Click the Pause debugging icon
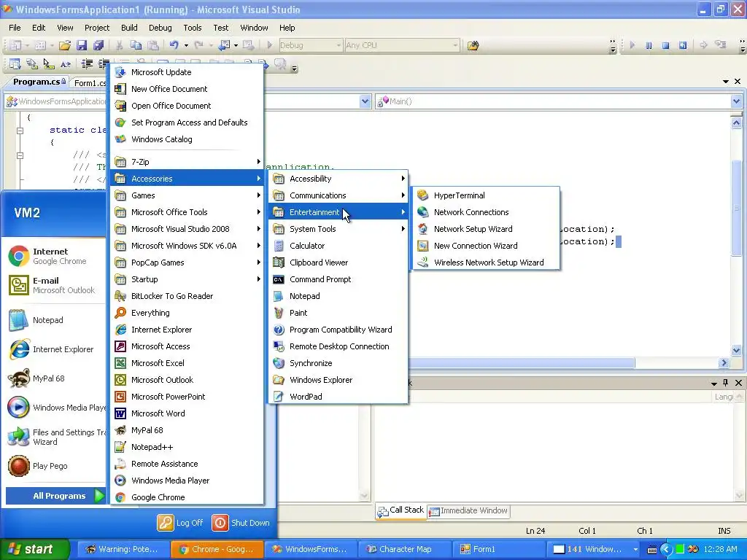This screenshot has height=560, width=747. click(x=649, y=45)
